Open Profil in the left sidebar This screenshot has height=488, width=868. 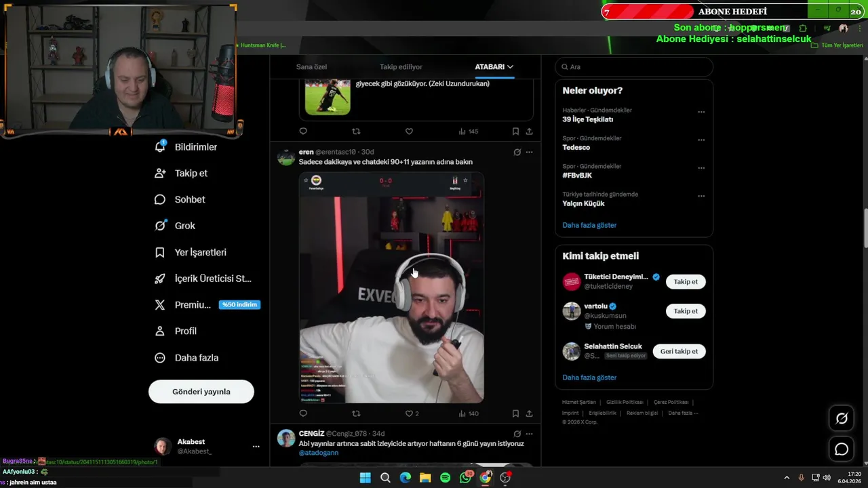(176, 331)
